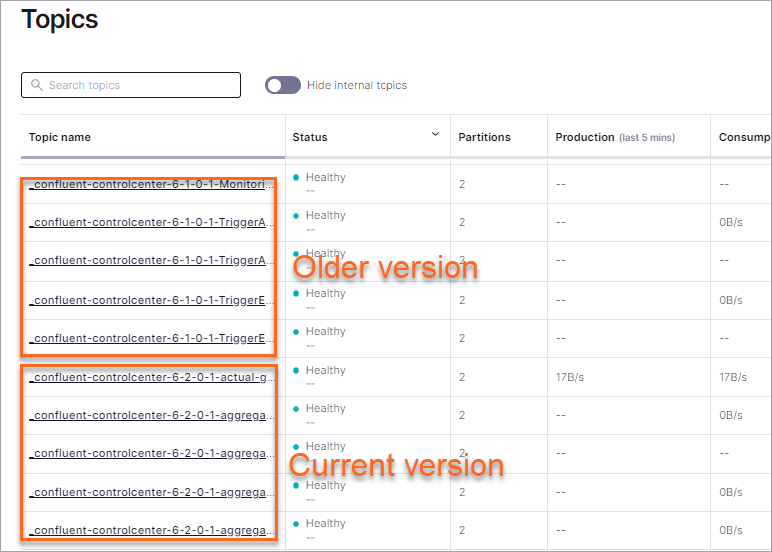Sort by the Topic name column header
The image size is (772, 552).
pos(59,137)
